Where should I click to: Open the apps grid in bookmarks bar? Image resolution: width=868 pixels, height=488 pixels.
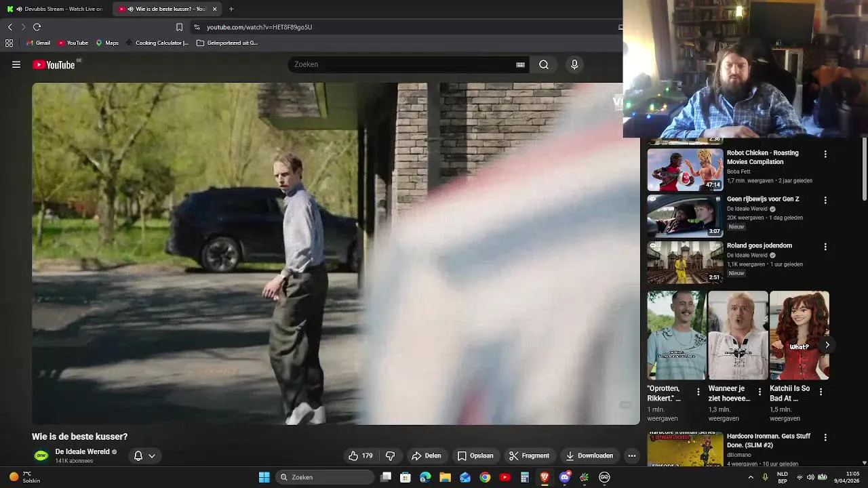[9, 43]
